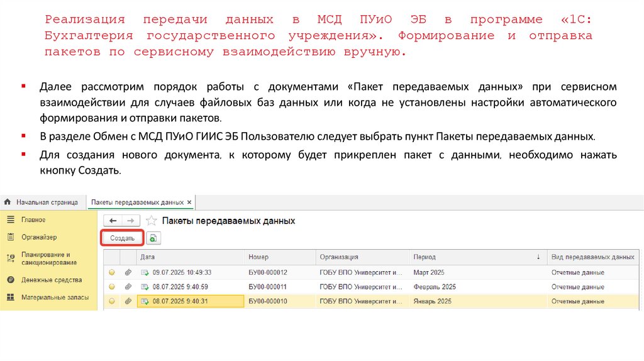Click number БУ00-000012
The width and height of the screenshot is (644, 361).
[268, 272]
